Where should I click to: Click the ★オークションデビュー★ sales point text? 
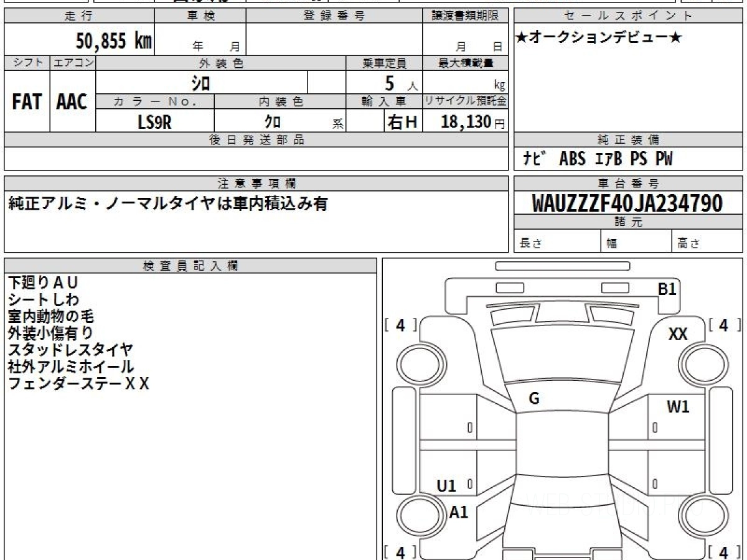[x=599, y=38]
